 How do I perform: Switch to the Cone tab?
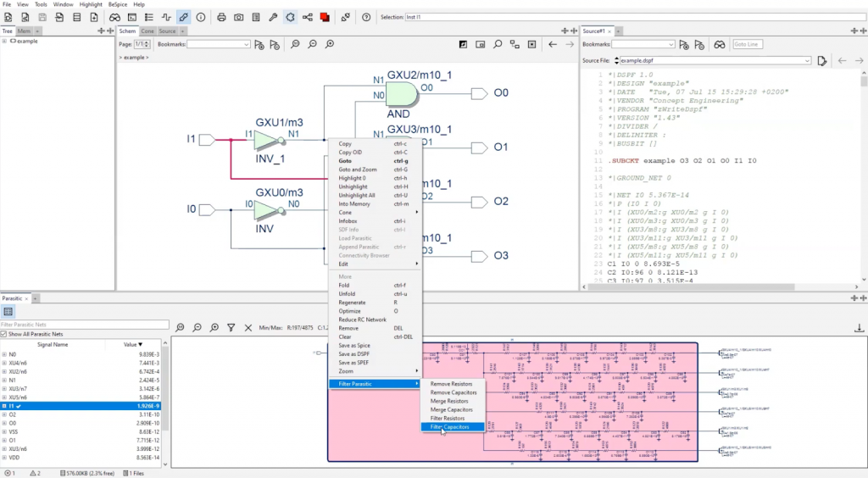pyautogui.click(x=147, y=31)
